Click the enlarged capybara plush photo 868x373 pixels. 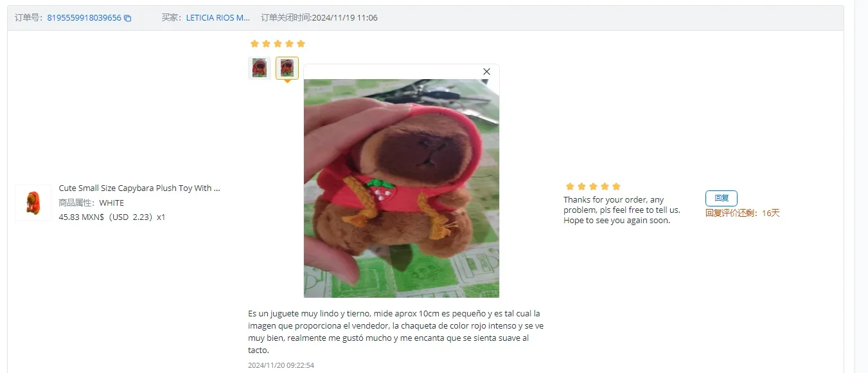402,188
